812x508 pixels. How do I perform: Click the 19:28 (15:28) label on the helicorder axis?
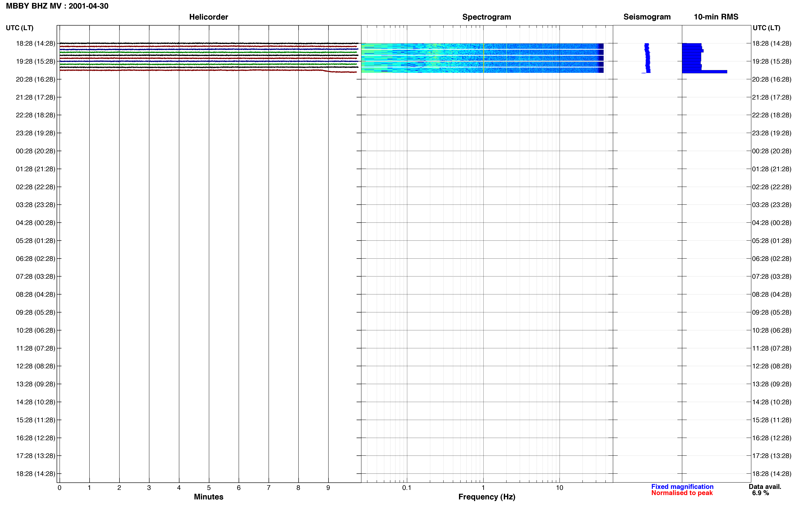point(36,61)
